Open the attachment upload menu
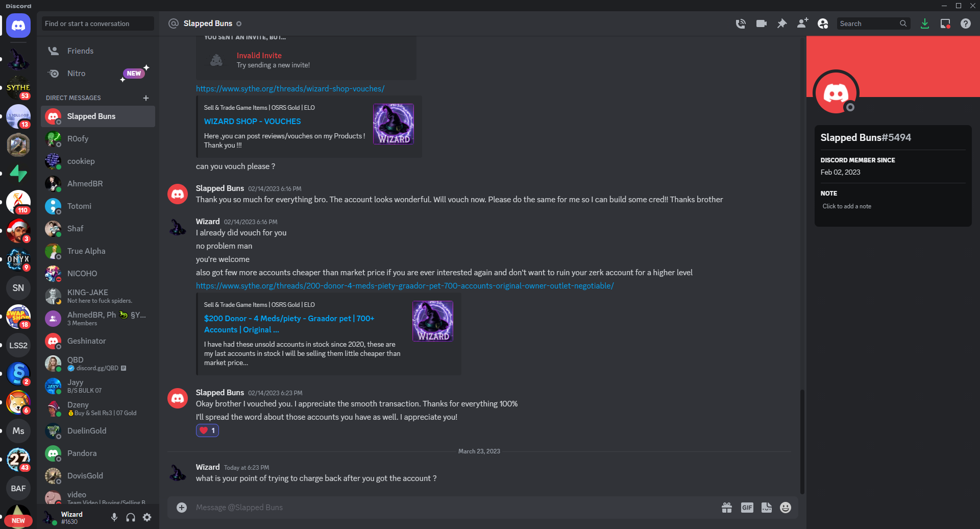 click(182, 508)
